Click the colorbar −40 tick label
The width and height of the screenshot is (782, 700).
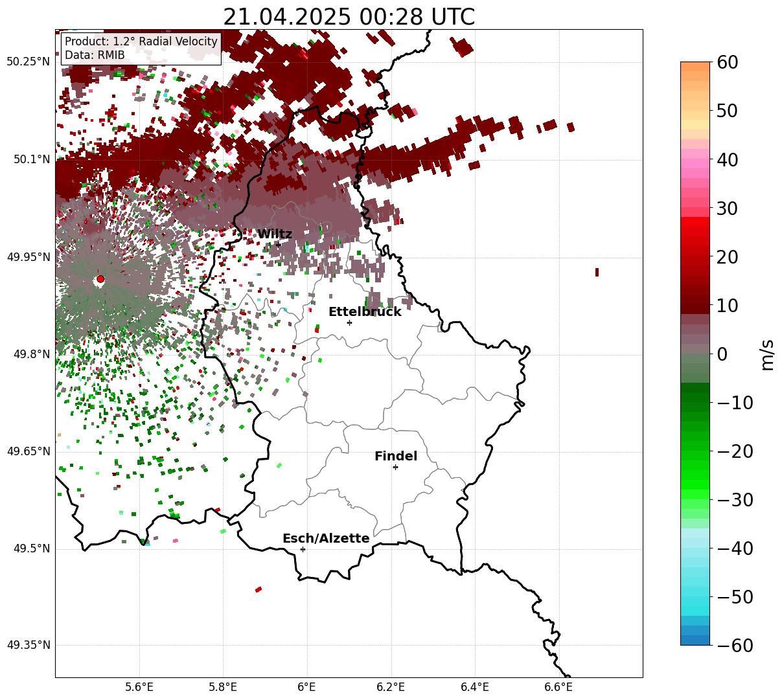[x=735, y=548]
